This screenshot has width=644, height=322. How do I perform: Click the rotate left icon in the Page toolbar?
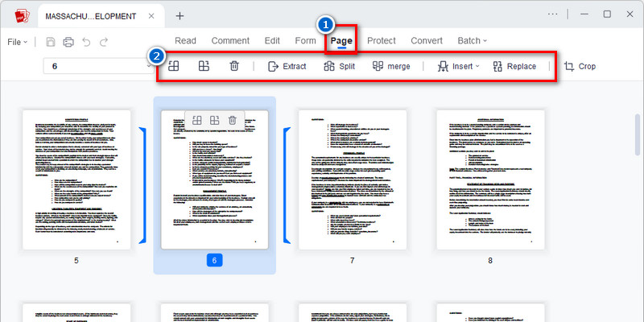point(174,66)
